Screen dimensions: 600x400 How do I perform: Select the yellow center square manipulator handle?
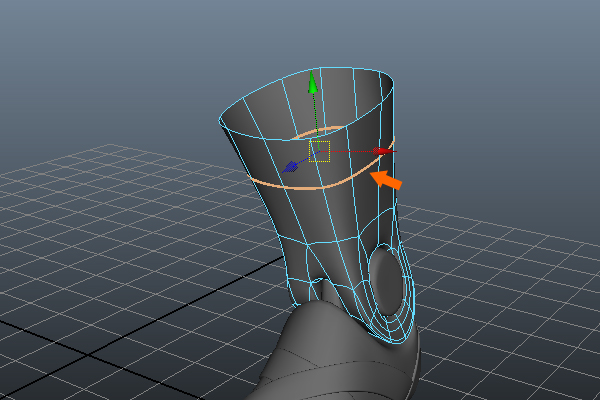(x=320, y=151)
